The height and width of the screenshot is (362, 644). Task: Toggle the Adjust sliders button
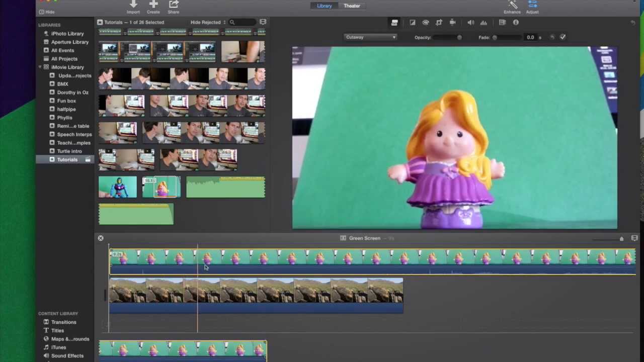click(x=532, y=4)
